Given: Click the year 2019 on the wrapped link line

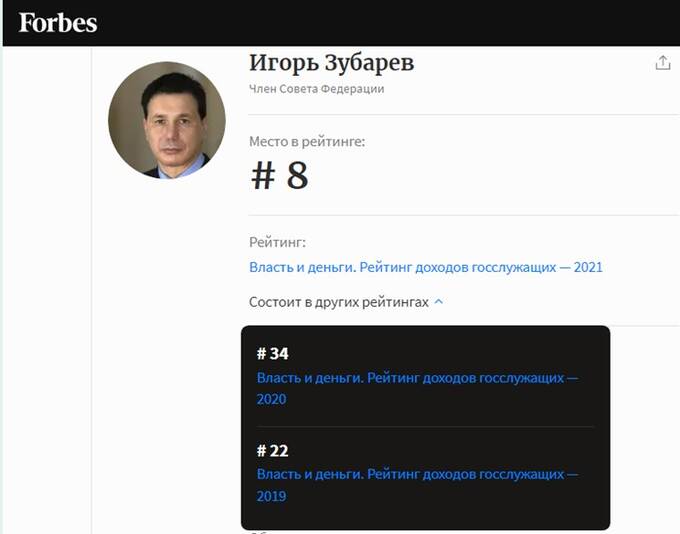Looking at the screenshot, I should [271, 496].
